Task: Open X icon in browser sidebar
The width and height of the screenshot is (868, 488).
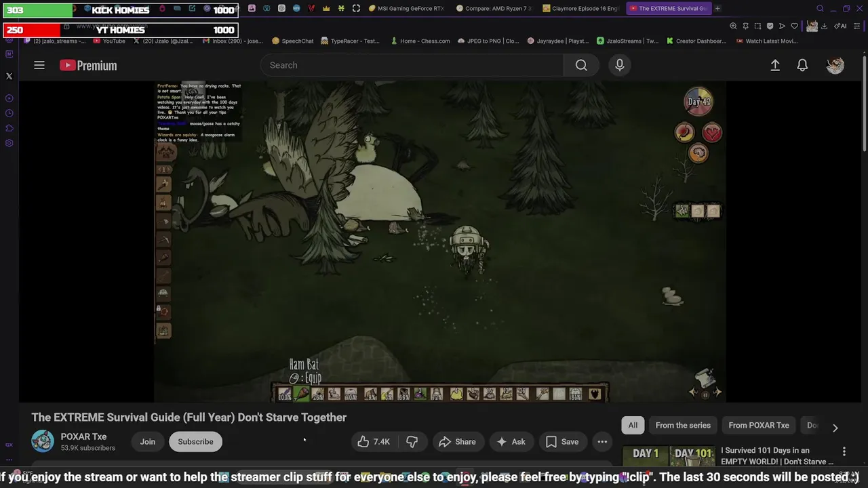Action: [x=9, y=77]
